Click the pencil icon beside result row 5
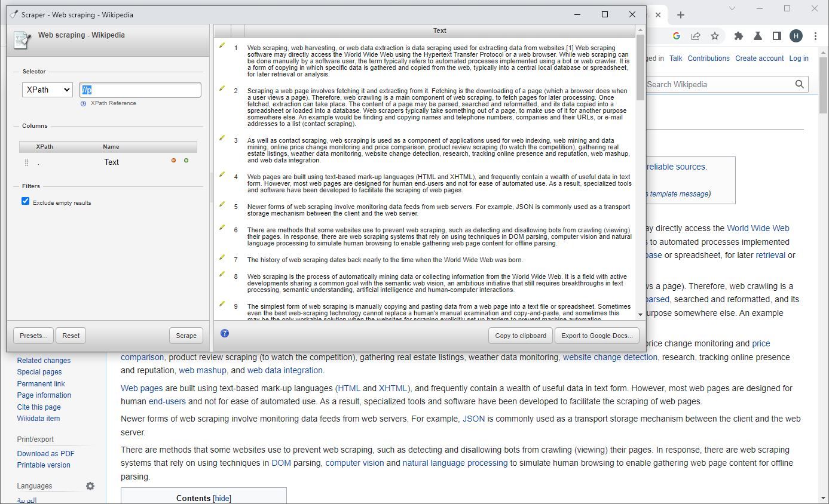This screenshot has height=504, width=829. pyautogui.click(x=222, y=204)
